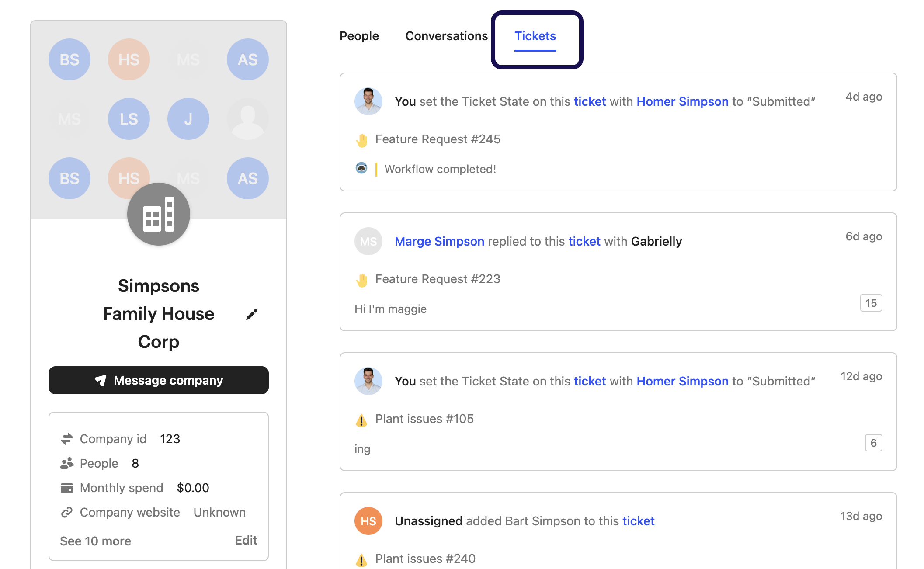The width and height of the screenshot is (924, 569).
Task: Click pencil icon to edit company name
Action: point(251,314)
